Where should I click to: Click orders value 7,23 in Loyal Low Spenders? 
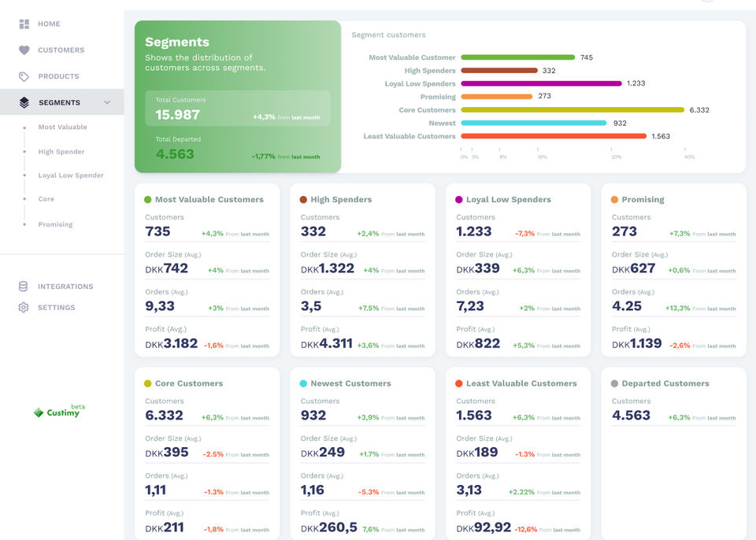click(470, 306)
